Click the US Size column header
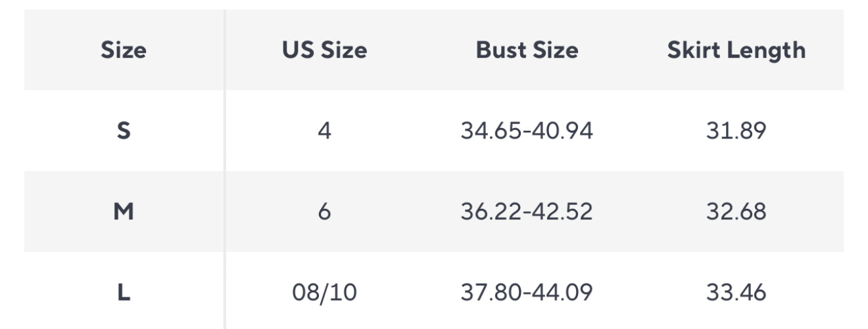This screenshot has height=329, width=868. 324,51
